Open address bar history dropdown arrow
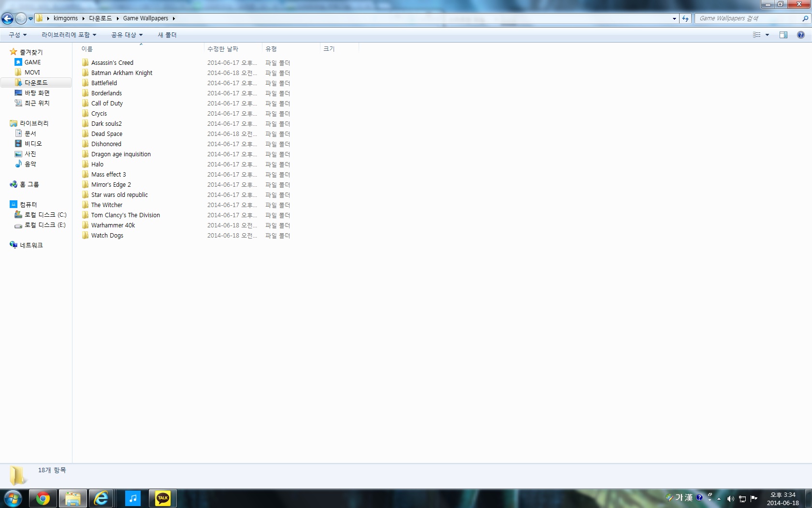The width and height of the screenshot is (812, 508). (674, 18)
